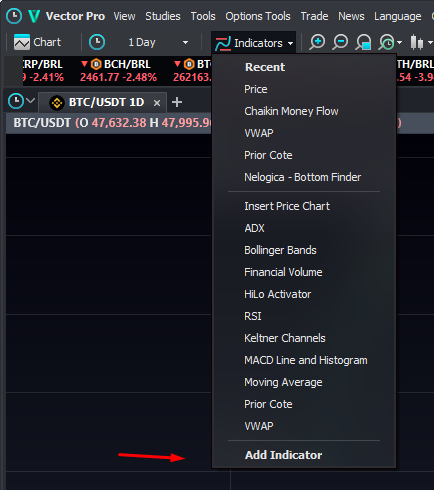Close the BTC/USDT 1D tab
The width and height of the screenshot is (434, 490).
(x=157, y=103)
